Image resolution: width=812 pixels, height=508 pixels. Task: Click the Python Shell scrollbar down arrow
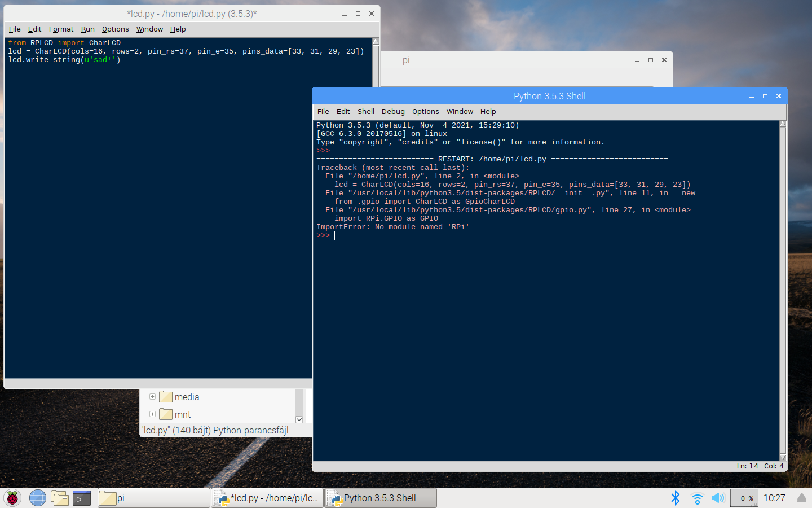pos(783,457)
